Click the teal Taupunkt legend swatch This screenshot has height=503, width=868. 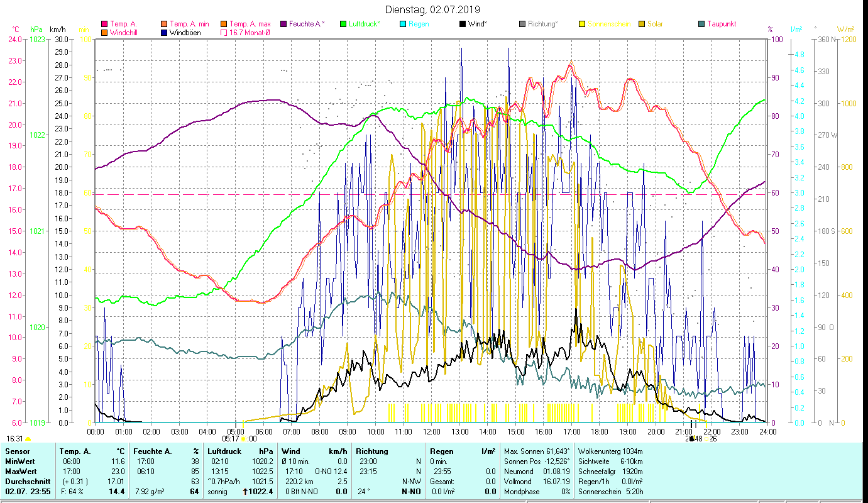point(701,25)
